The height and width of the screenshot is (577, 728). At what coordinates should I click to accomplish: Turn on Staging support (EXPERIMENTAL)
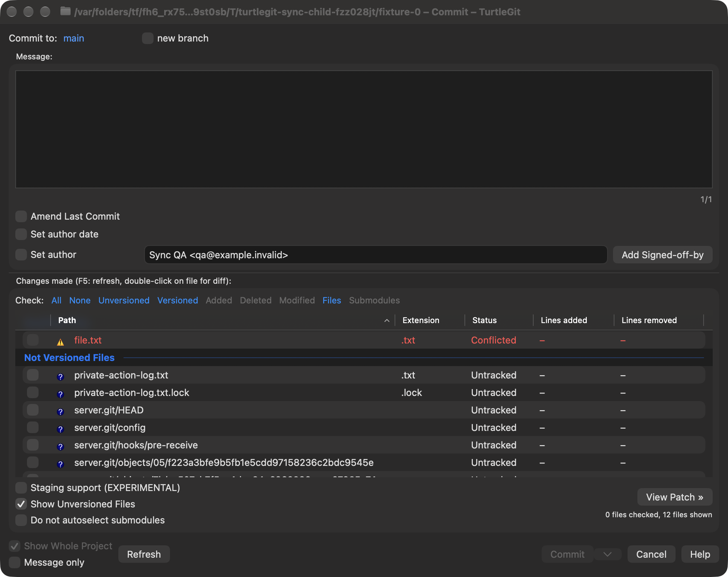[x=21, y=488]
